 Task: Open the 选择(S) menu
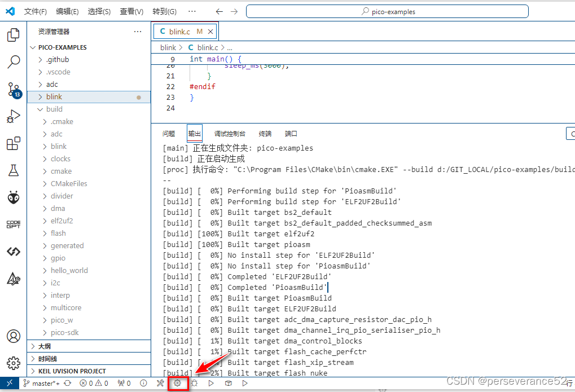(x=99, y=11)
